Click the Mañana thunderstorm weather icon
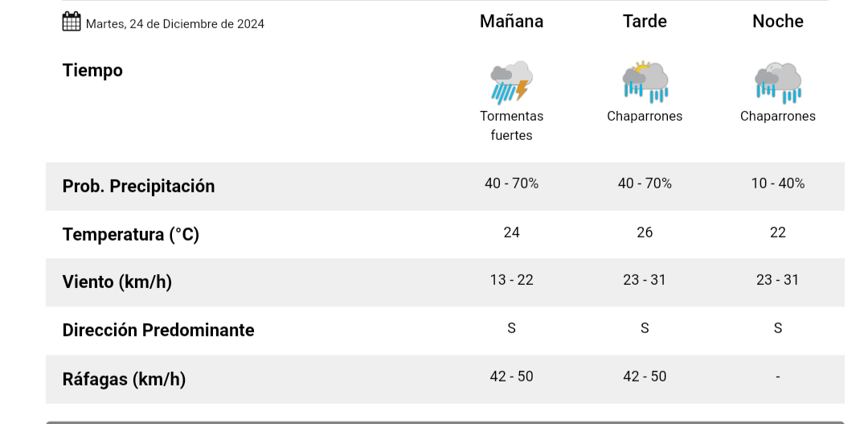This screenshot has width=868, height=424. [511, 83]
